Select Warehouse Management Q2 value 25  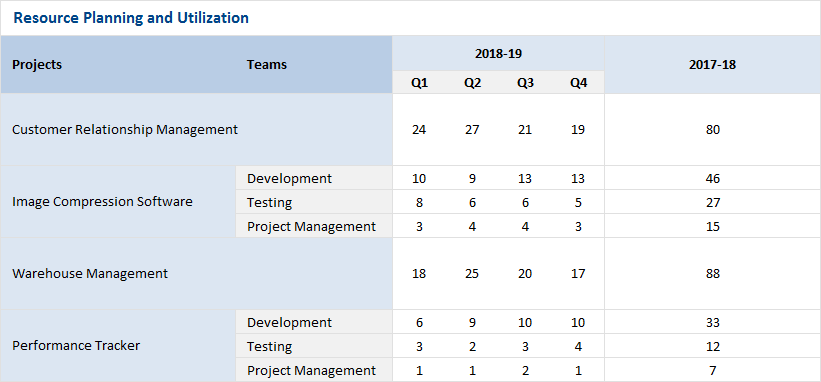tap(472, 274)
